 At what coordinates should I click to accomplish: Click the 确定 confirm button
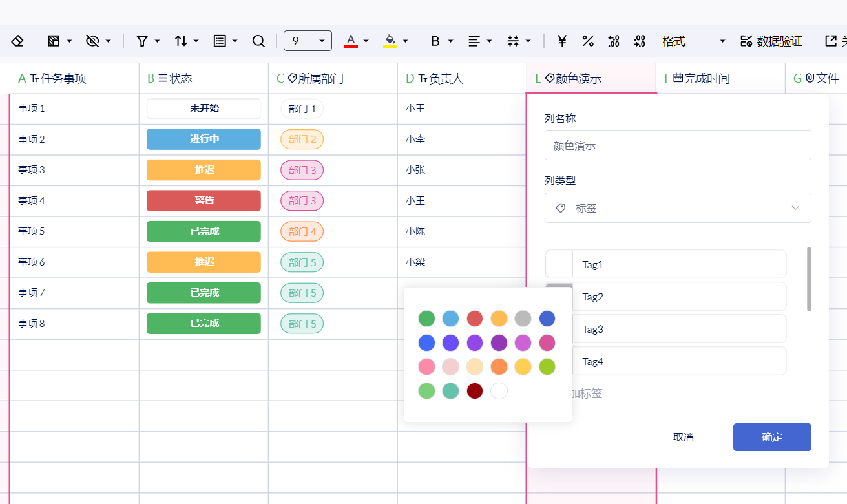772,437
